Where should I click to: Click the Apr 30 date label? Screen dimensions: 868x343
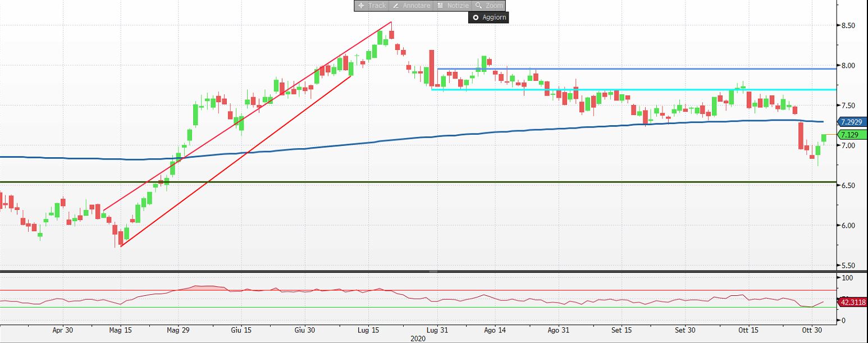pyautogui.click(x=62, y=331)
